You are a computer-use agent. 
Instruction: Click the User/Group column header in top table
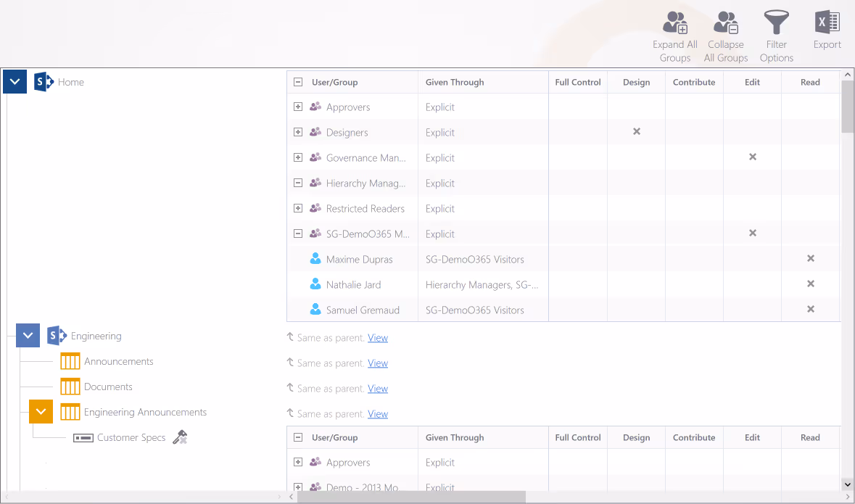click(335, 82)
